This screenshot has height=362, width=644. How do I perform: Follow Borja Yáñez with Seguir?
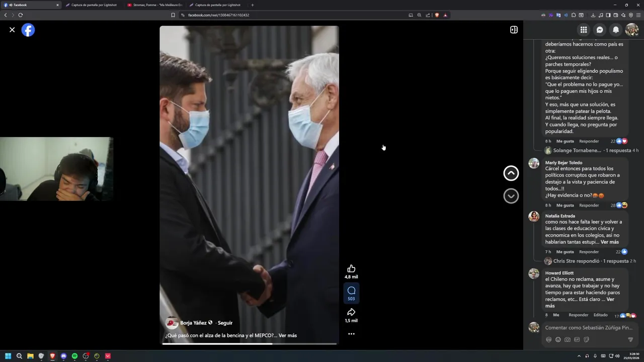[225, 323]
